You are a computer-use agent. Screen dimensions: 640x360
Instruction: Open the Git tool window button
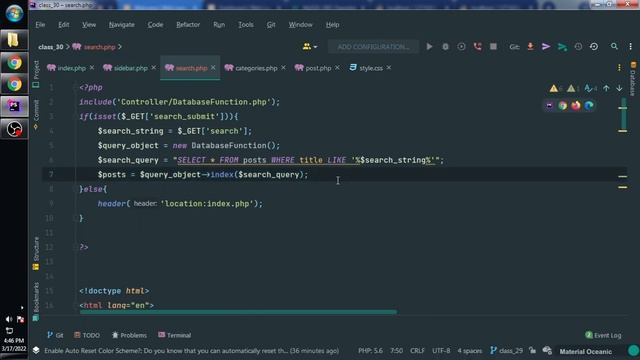coord(56,335)
